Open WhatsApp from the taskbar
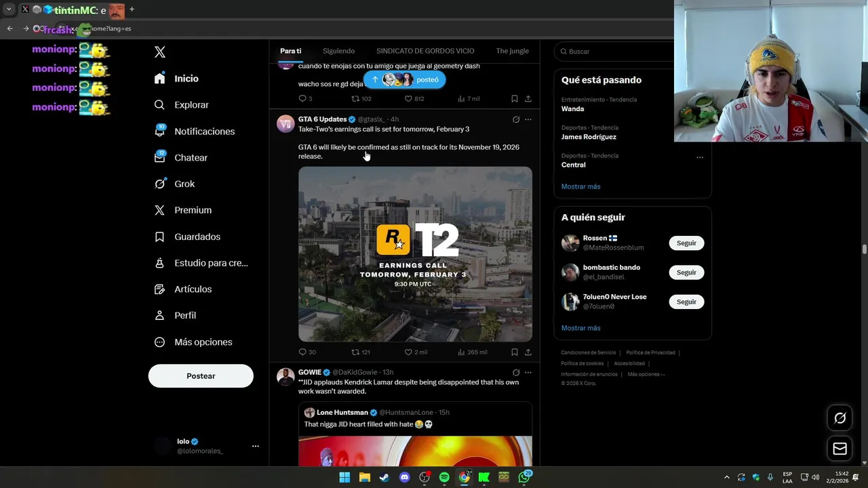This screenshot has width=868, height=488. pos(525,477)
